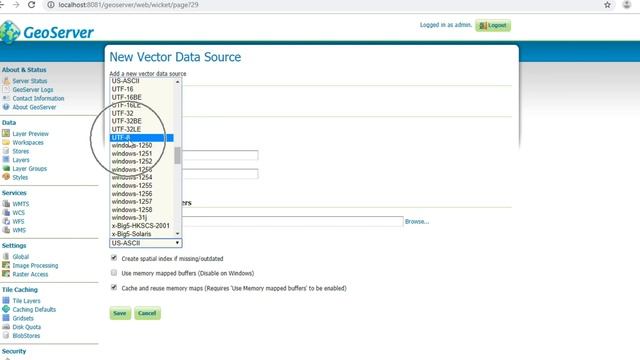Click Disk Quota icon
This screenshot has width=640, height=360.
click(6, 327)
